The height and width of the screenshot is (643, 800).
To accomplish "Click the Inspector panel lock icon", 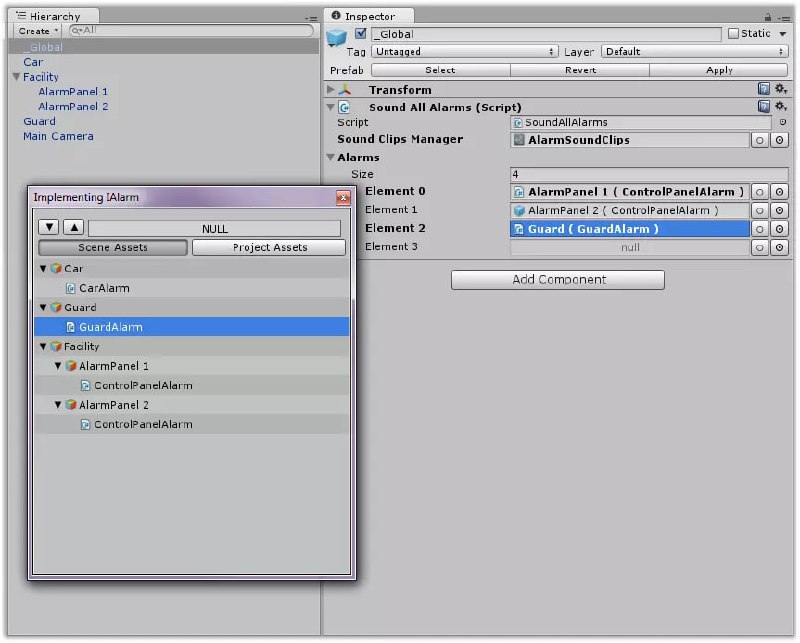I will pyautogui.click(x=767, y=16).
